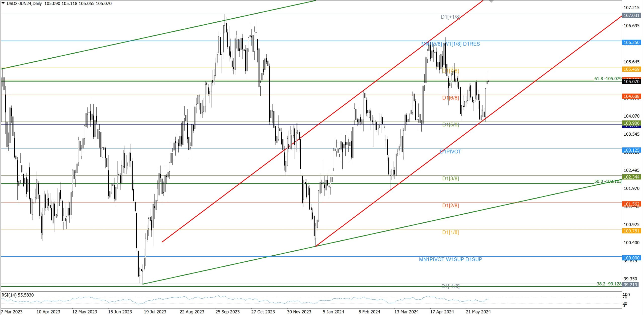This screenshot has height=315, width=644.
Task: Click the 103.125 blue pivot price tag
Action: 631,150
